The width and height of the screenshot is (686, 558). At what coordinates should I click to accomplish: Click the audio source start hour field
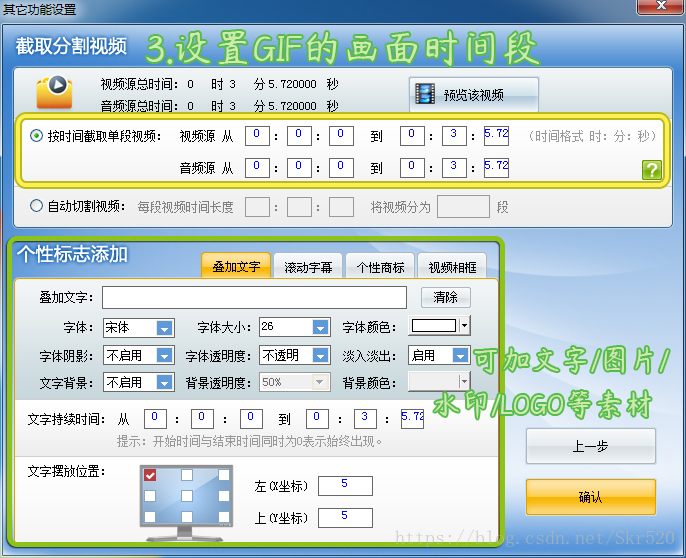257,168
